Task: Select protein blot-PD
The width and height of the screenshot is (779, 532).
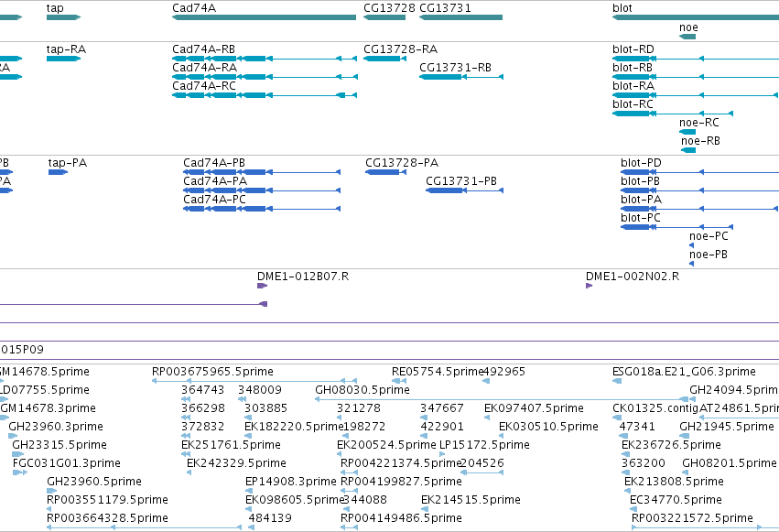Action: click(641, 163)
